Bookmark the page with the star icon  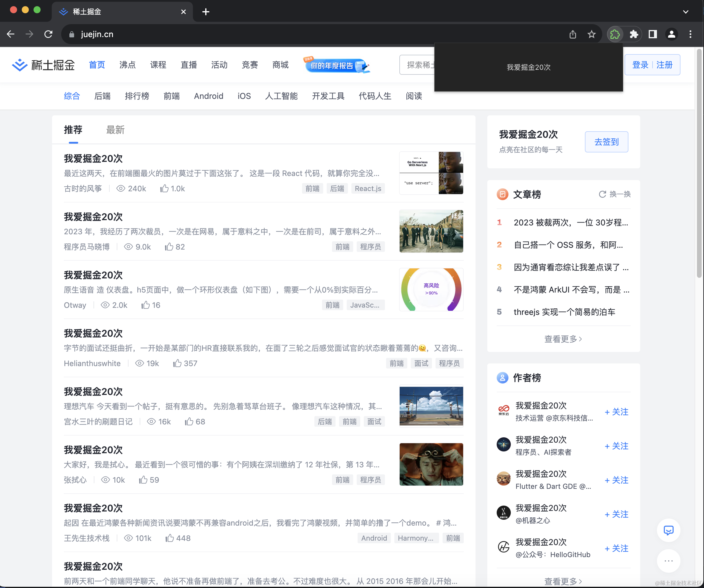click(591, 34)
